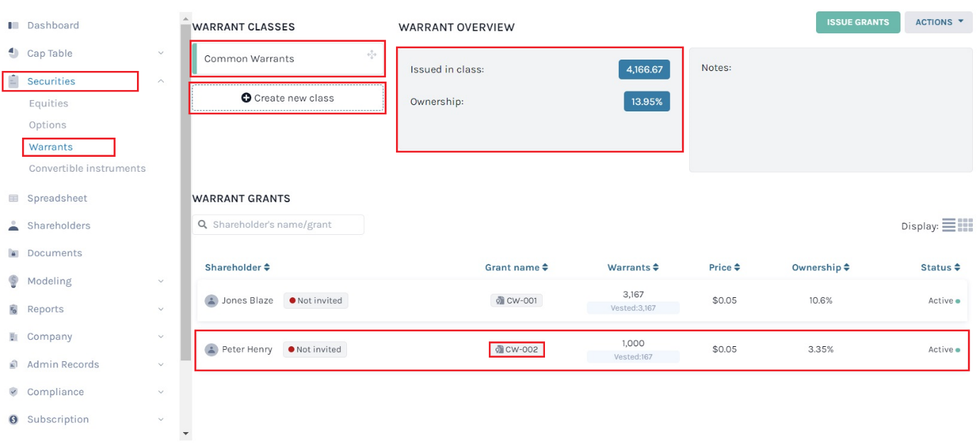The height and width of the screenshot is (447, 980).
Task: Click the plus icon in Create new class
Action: click(x=246, y=98)
